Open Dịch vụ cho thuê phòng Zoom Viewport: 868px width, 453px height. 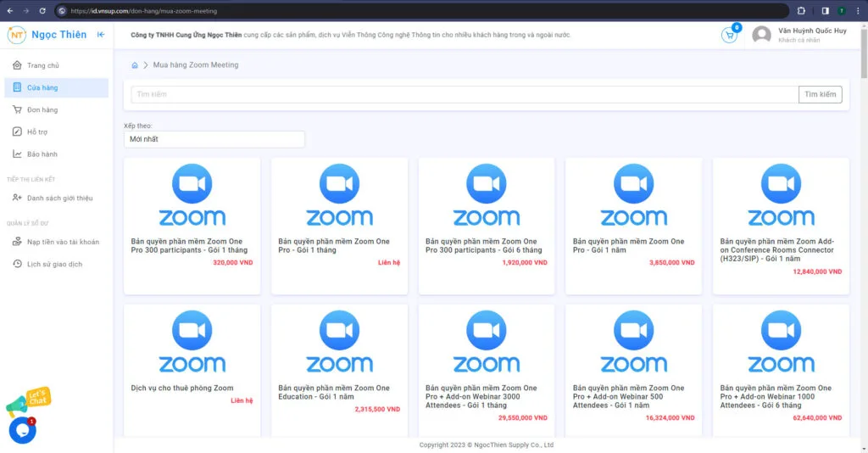tap(182, 389)
